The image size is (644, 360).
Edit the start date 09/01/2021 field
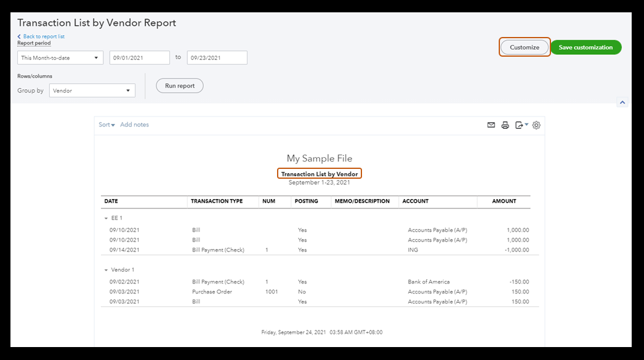pyautogui.click(x=139, y=58)
